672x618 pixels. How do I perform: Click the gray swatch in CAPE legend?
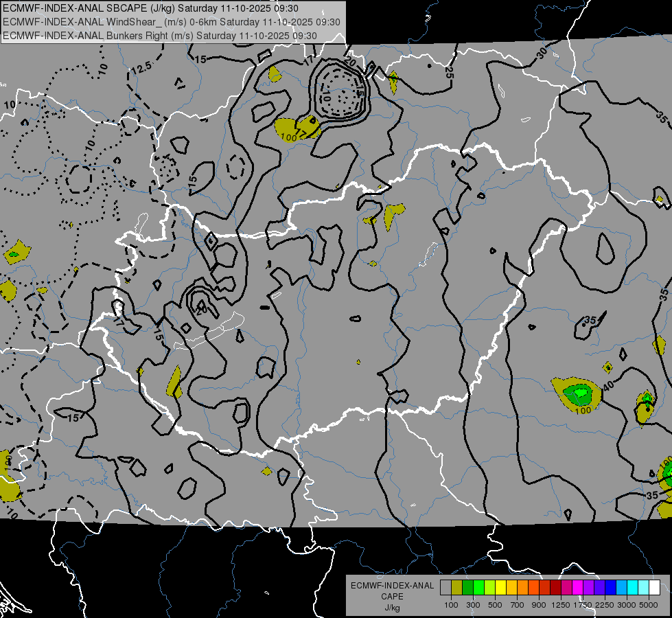(x=445, y=587)
